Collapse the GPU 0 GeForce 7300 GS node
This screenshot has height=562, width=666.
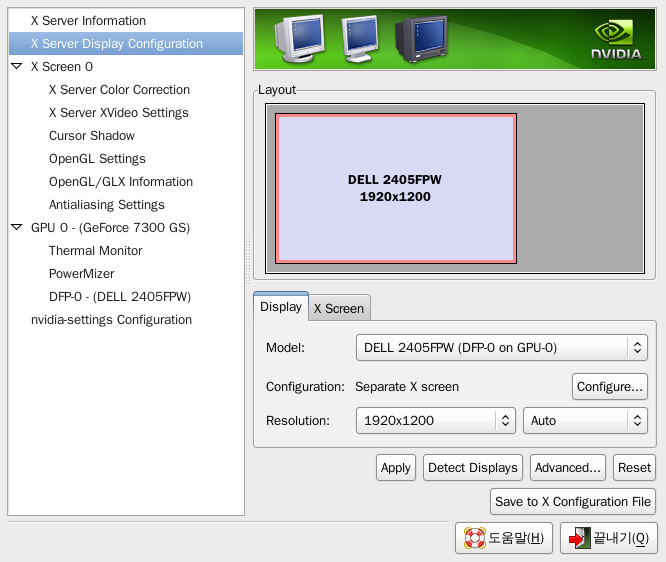point(17,227)
